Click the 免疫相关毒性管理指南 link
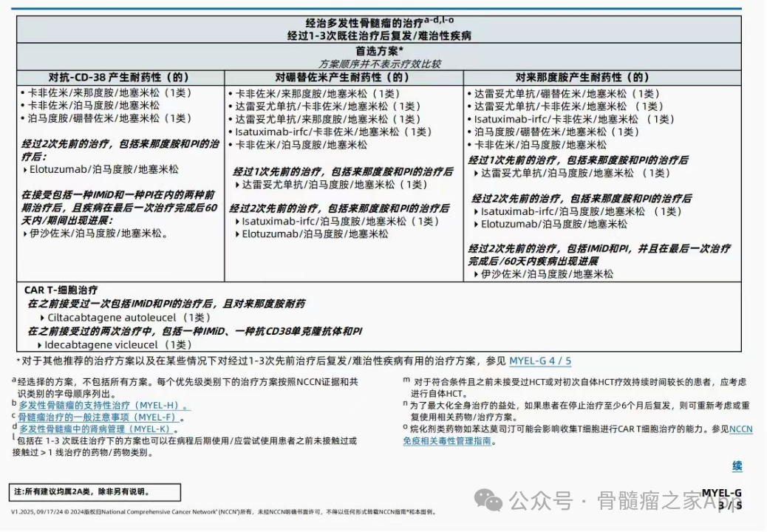The width and height of the screenshot is (767, 532). 447,440
